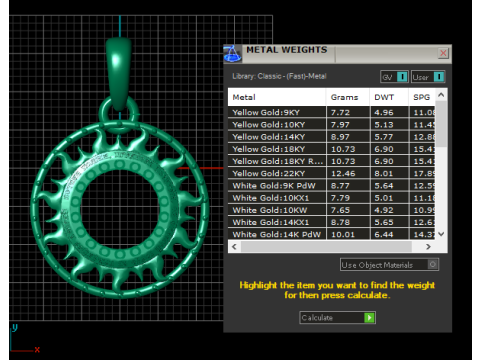Click the vertical scrollbar up arrow
Screen dimensions: 480x360
441,95
